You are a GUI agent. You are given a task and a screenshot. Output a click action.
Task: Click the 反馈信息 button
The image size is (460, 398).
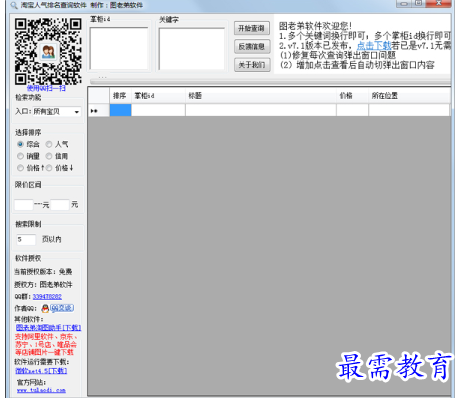coord(252,47)
